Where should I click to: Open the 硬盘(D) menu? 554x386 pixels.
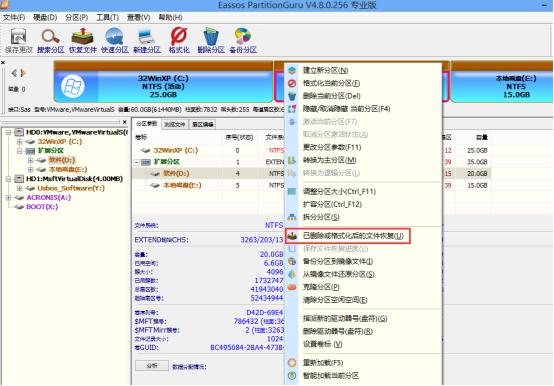click(45, 17)
